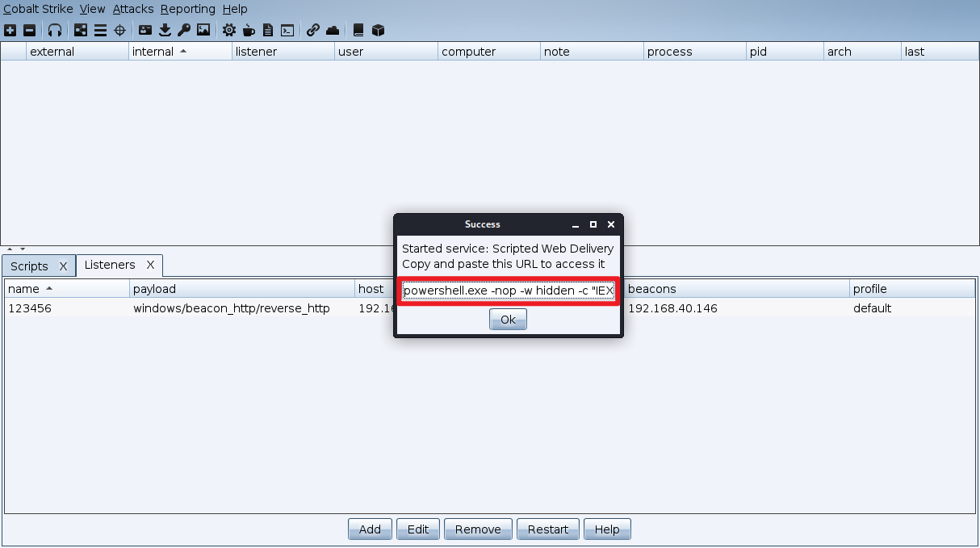Click Java Signed Applet coffee cup icon
980x548 pixels.
coord(249,31)
